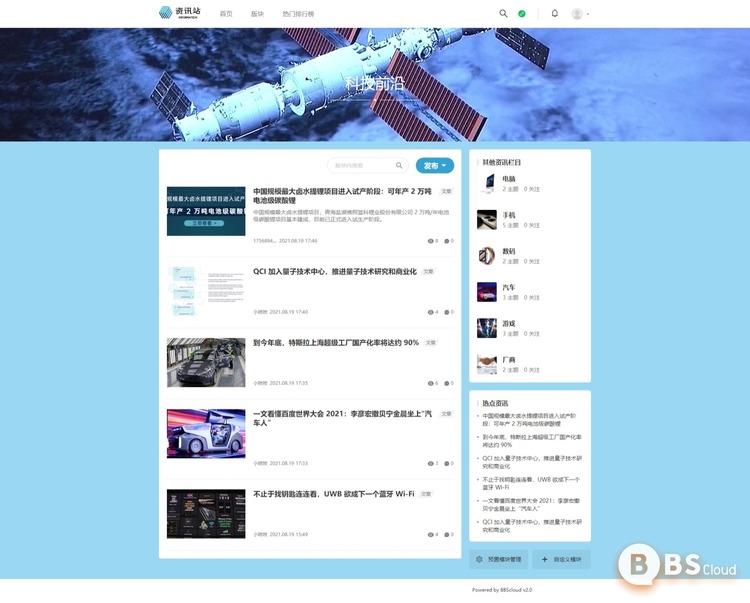Click comment icon on Tesla article

click(x=447, y=384)
